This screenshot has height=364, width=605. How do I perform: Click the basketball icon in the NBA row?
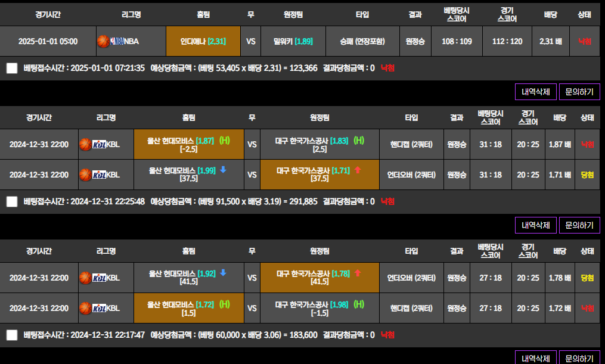pyautogui.click(x=104, y=41)
